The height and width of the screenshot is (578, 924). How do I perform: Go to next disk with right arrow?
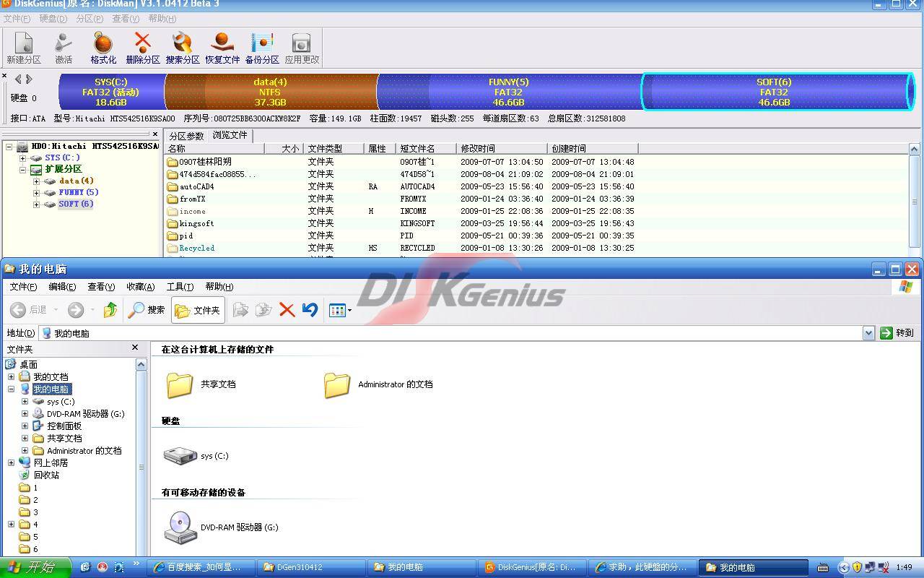click(x=29, y=79)
